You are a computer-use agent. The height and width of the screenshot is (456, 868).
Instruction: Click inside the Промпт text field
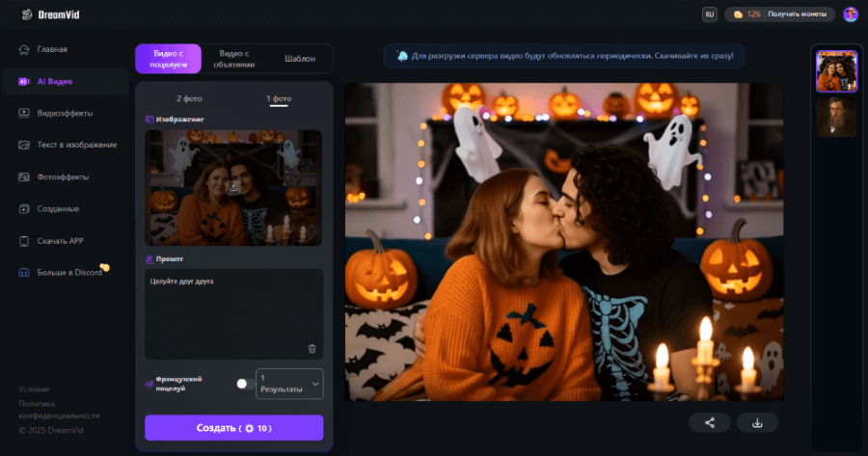231,308
